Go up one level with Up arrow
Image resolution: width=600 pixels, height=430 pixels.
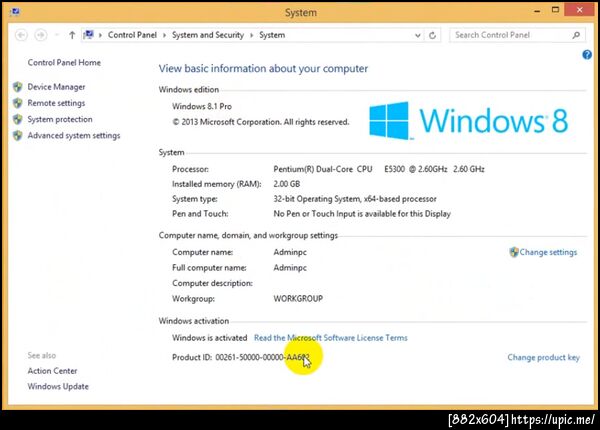72,35
